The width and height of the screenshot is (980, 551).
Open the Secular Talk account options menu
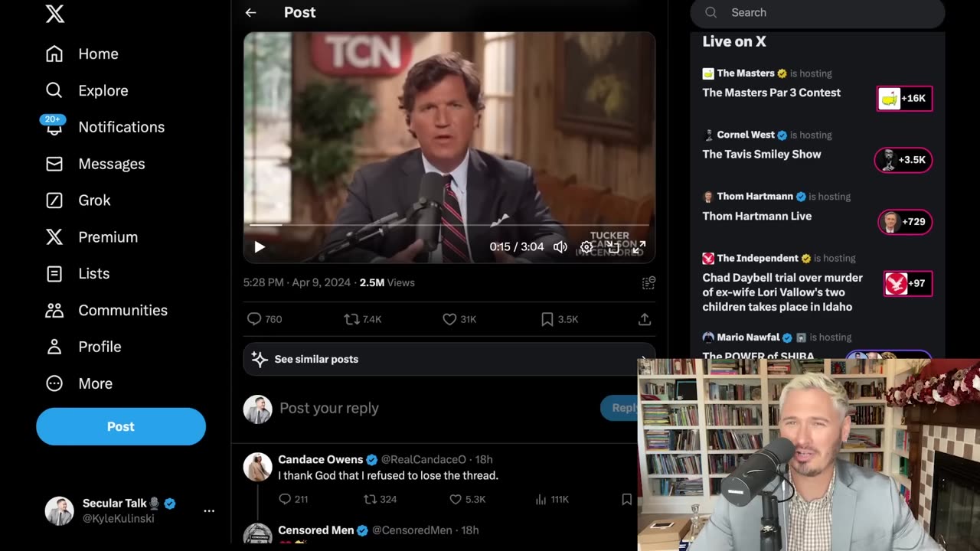(209, 510)
